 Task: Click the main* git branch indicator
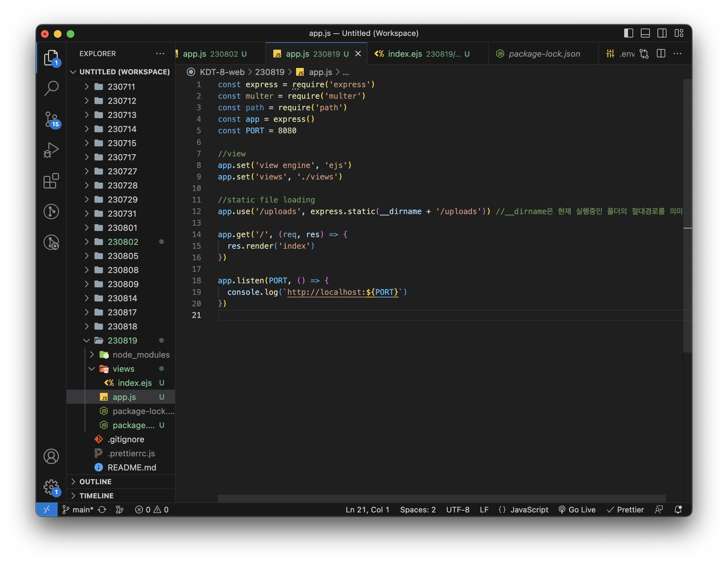78,510
